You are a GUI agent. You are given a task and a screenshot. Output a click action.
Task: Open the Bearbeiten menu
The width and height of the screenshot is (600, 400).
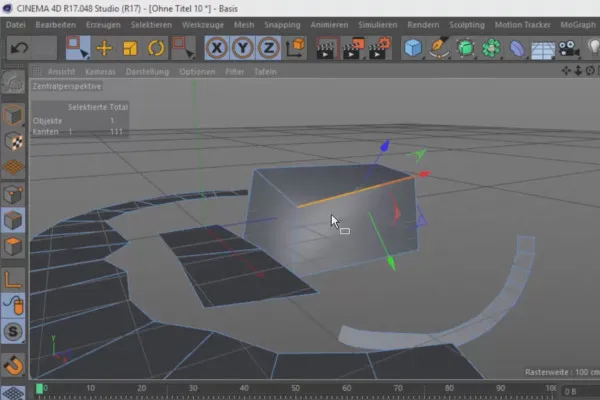pos(55,25)
